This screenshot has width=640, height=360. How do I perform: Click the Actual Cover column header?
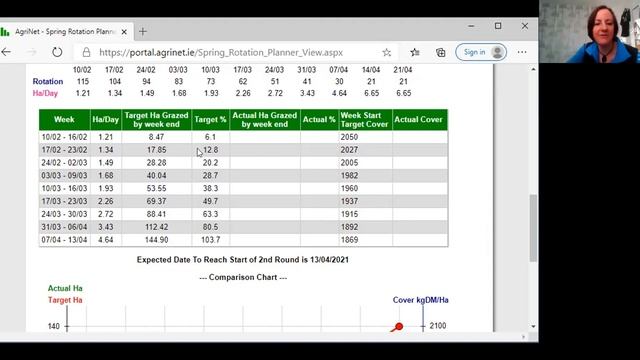pos(420,120)
